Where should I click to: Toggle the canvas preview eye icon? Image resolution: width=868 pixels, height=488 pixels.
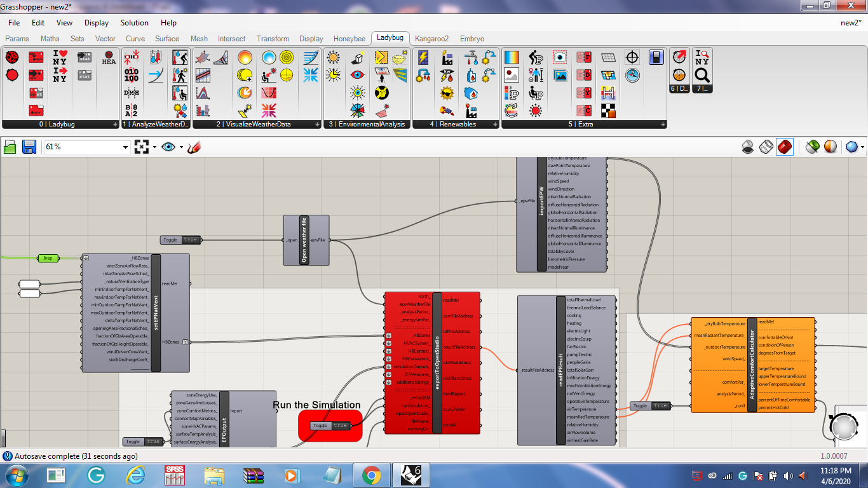(168, 147)
